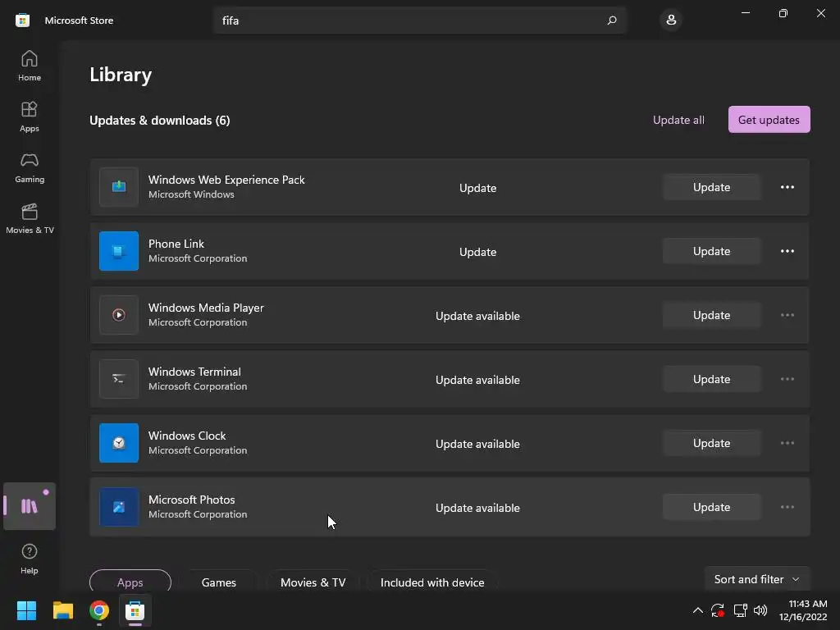Click the network icon in system tray
Image resolution: width=840 pixels, height=630 pixels.
coord(741,610)
